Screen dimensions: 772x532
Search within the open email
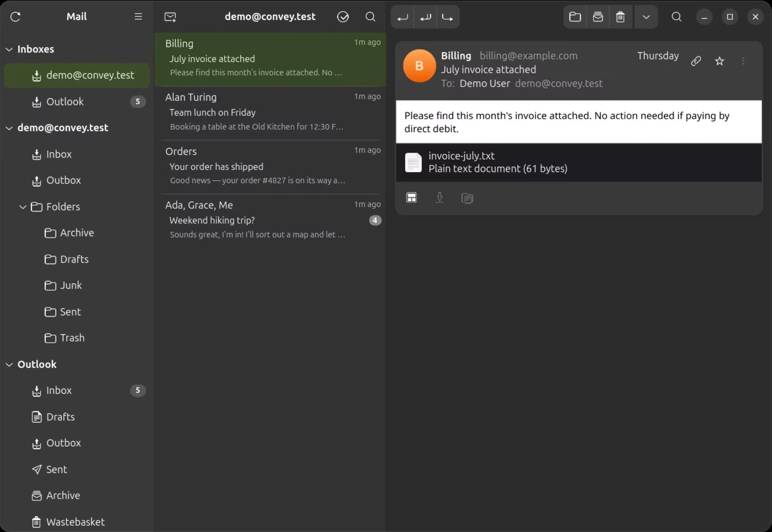(677, 17)
